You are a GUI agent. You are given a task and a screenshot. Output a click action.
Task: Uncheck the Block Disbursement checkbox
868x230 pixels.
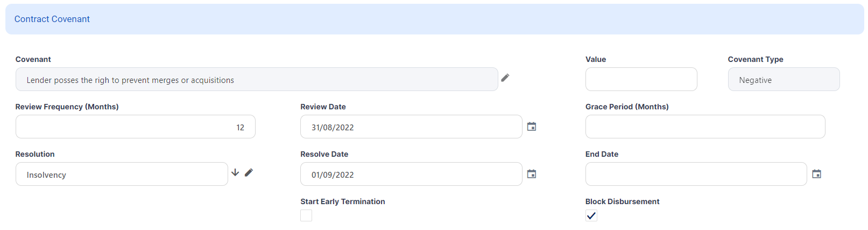pos(591,215)
